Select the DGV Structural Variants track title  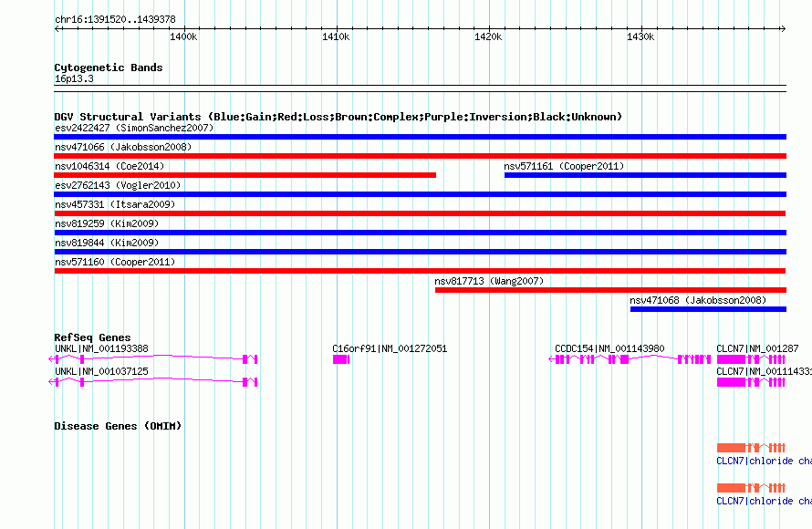click(x=338, y=117)
